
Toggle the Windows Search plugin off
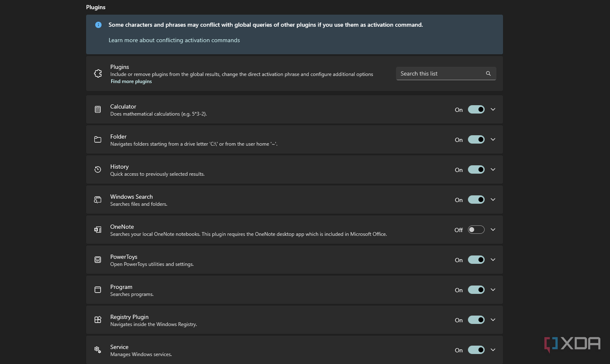tap(476, 200)
